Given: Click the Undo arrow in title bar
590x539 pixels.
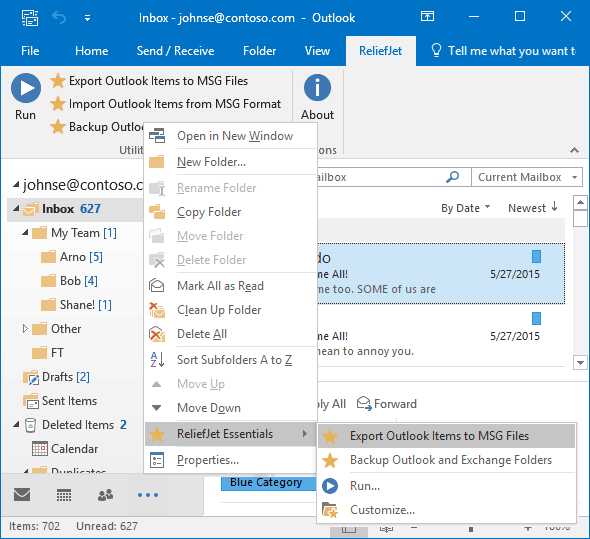Looking at the screenshot, I should point(59,17).
